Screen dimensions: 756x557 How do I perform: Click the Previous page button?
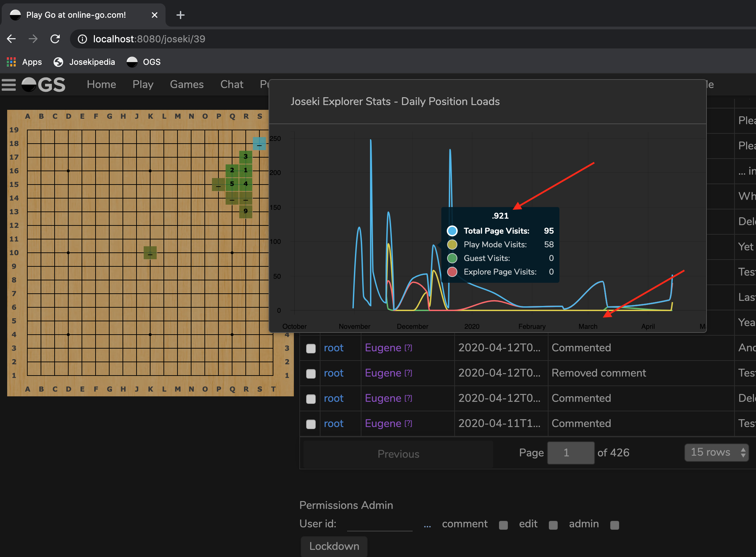[398, 454]
